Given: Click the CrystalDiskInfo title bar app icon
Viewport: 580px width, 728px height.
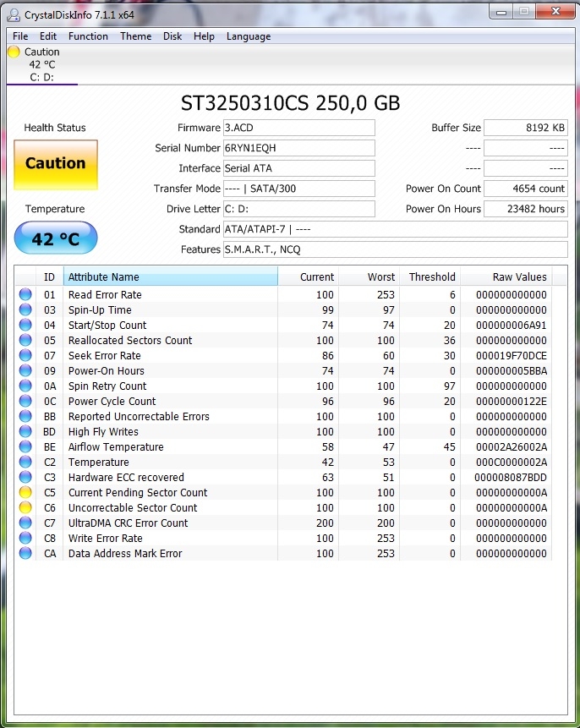Looking at the screenshot, I should tap(14, 15).
